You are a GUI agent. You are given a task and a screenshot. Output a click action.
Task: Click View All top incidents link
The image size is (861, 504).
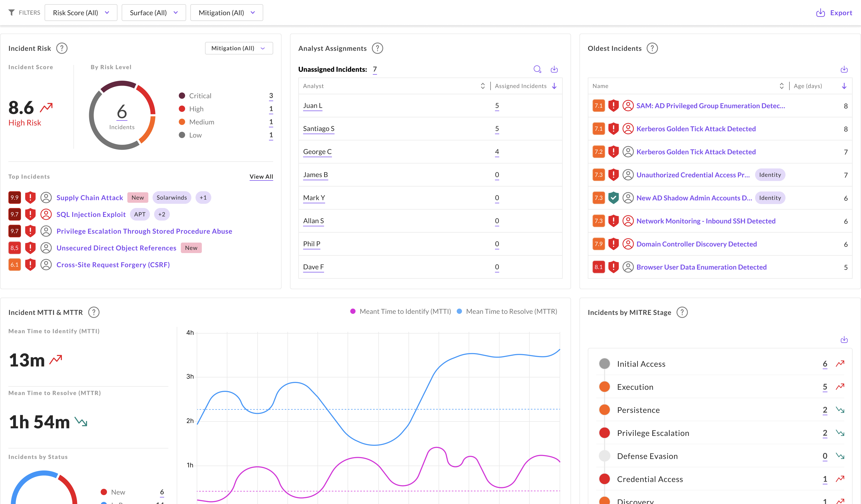click(261, 177)
